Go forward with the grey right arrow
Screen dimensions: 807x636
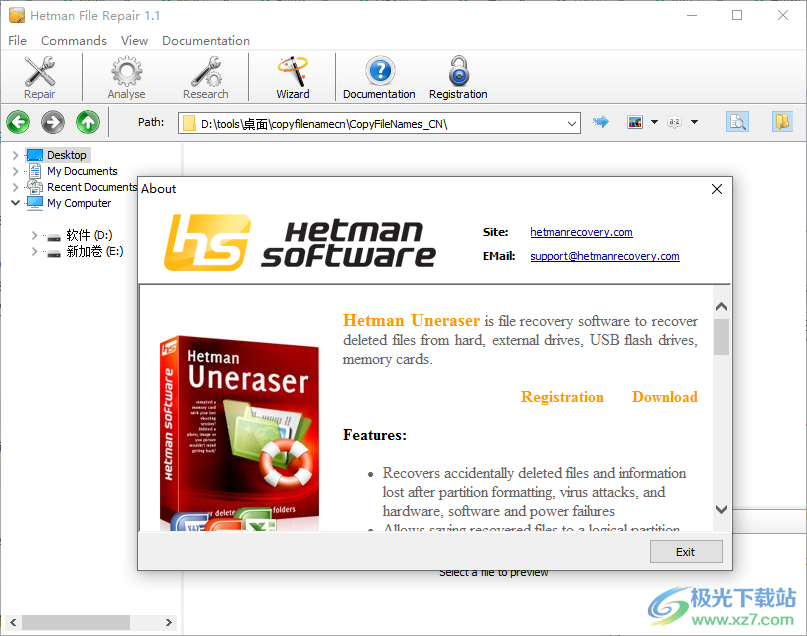click(x=53, y=122)
